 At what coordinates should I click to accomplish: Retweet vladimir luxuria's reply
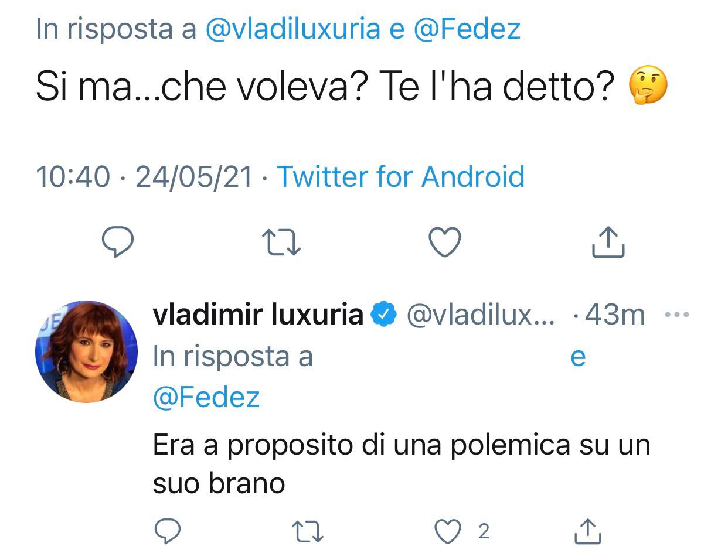coord(308,531)
